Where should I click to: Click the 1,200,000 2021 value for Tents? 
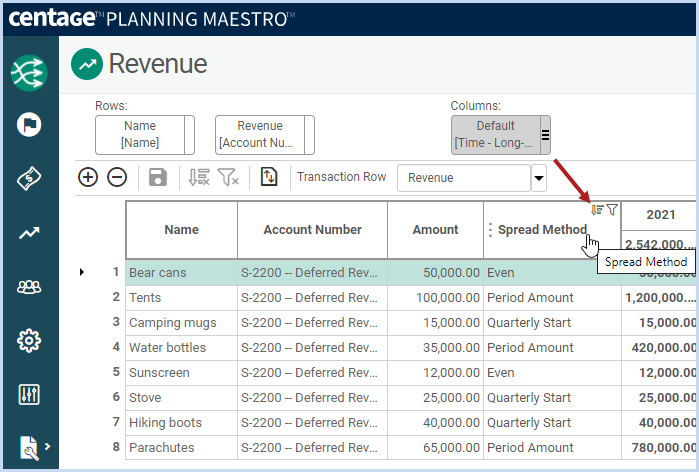click(x=661, y=298)
